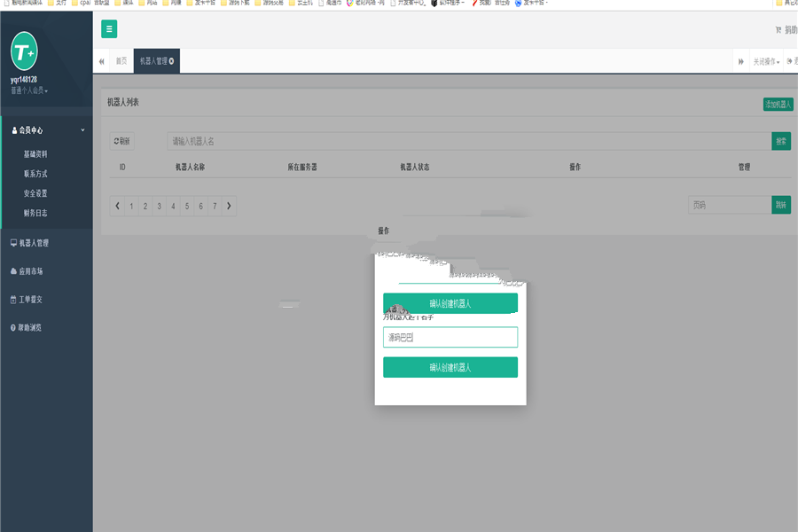Go to previous page with left chevron

[117, 206]
